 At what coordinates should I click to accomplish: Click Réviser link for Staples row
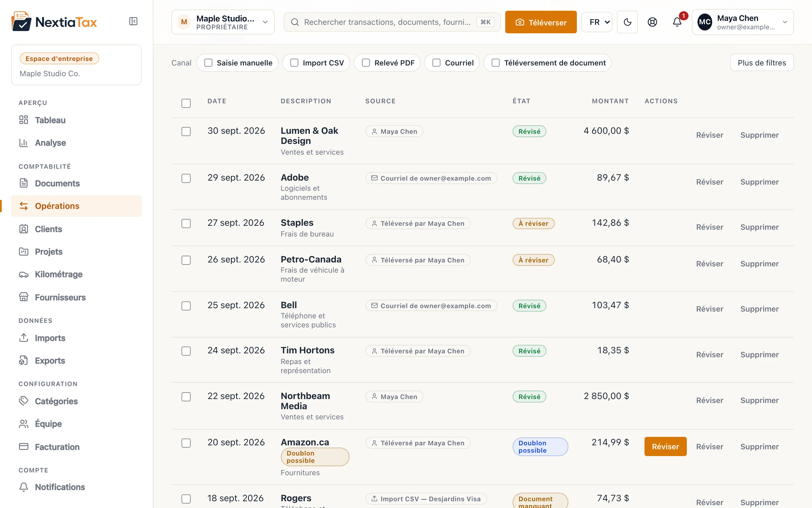710,227
